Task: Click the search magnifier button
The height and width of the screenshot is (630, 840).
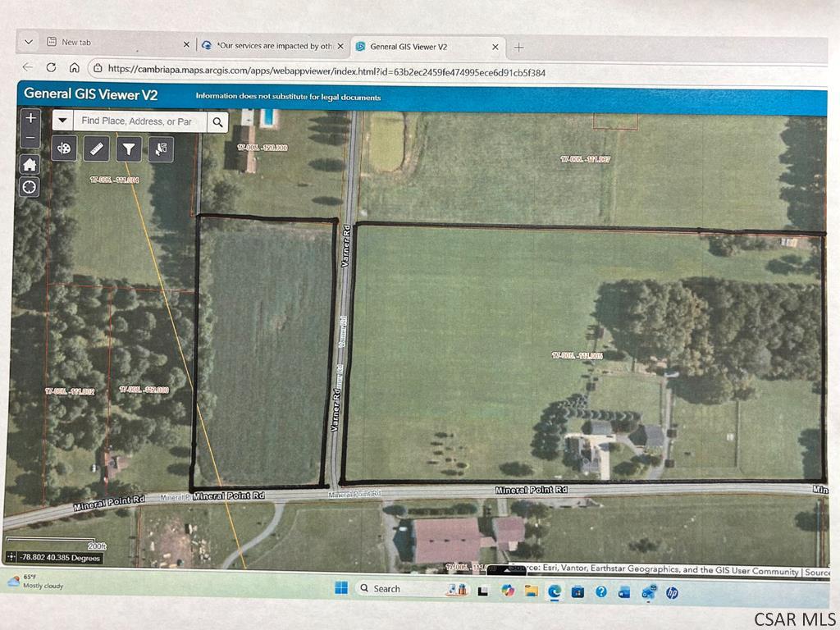Action: [x=217, y=122]
